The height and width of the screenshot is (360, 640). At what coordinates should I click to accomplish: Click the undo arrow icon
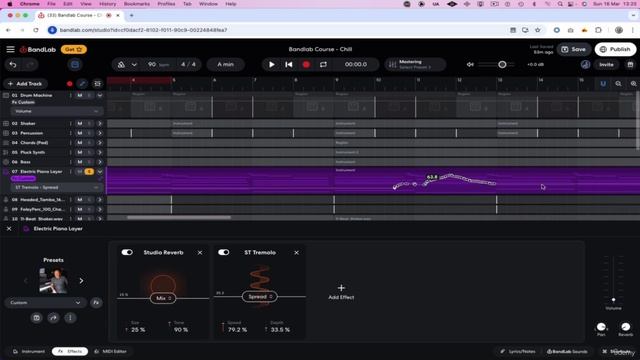pyautogui.click(x=13, y=64)
